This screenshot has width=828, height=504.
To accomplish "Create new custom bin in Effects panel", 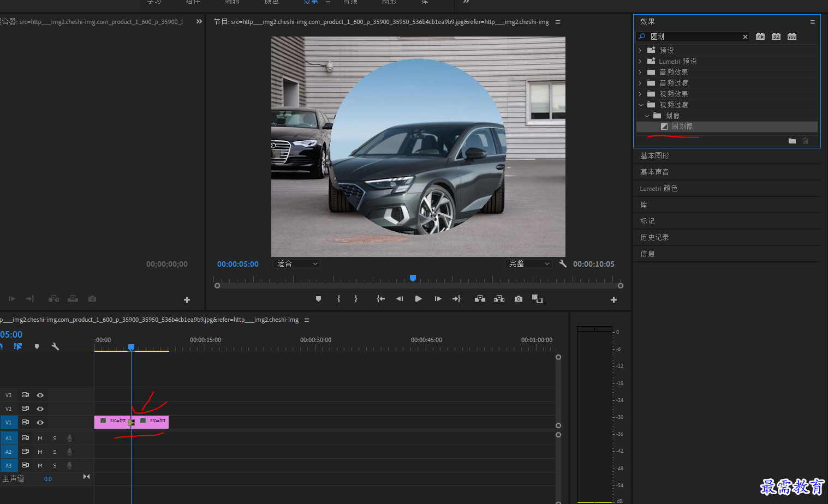I will [792, 141].
